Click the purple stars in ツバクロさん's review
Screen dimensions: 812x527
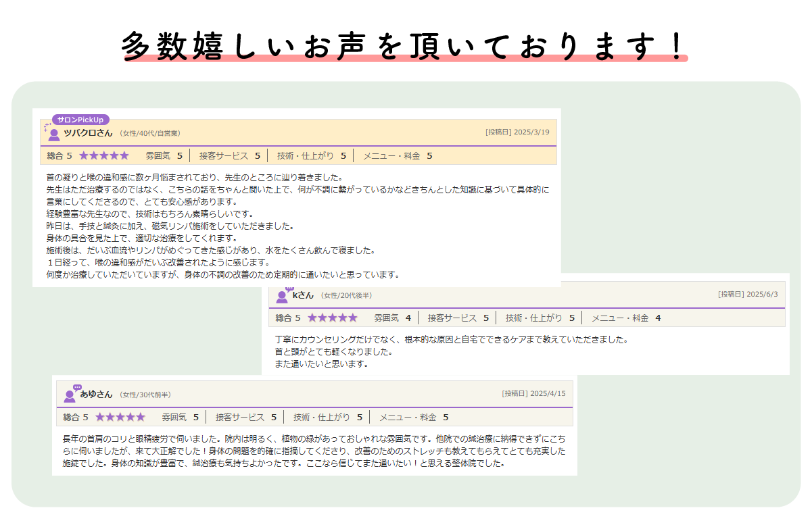coord(103,155)
